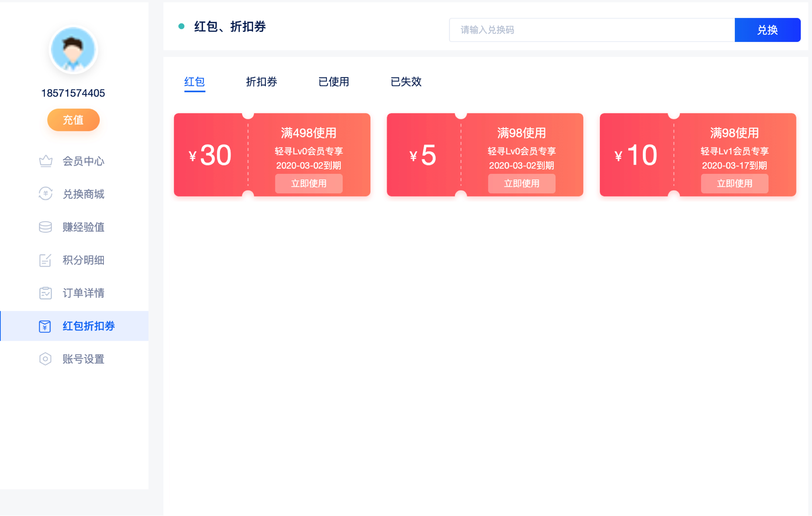Viewport: 812px width, 516px height.
Task: Click the crown icon for 会员中心
Action: 46,161
